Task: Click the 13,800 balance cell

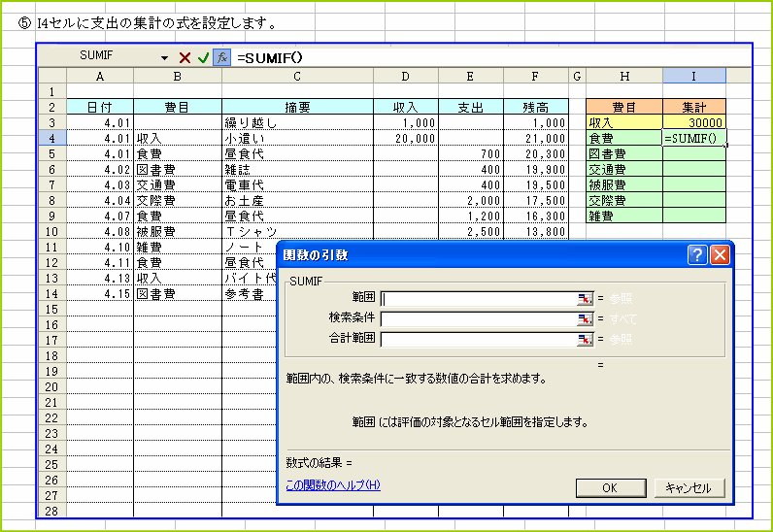Action: [536, 231]
